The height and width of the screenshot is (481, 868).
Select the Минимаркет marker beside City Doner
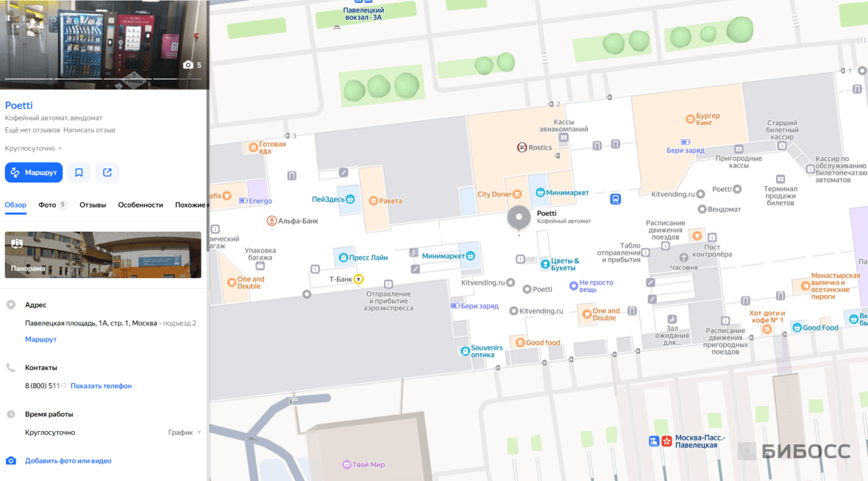tap(540, 193)
